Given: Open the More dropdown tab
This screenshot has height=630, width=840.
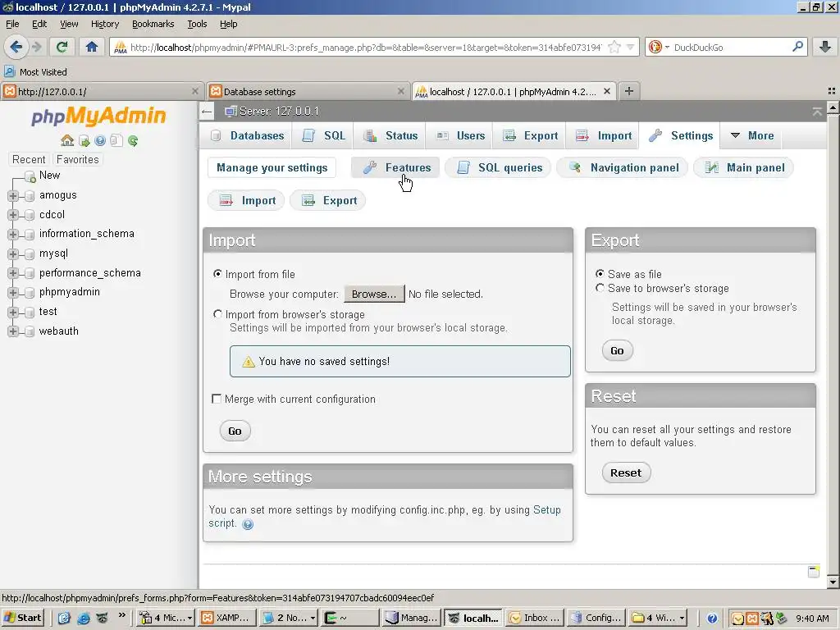Looking at the screenshot, I should tap(751, 135).
